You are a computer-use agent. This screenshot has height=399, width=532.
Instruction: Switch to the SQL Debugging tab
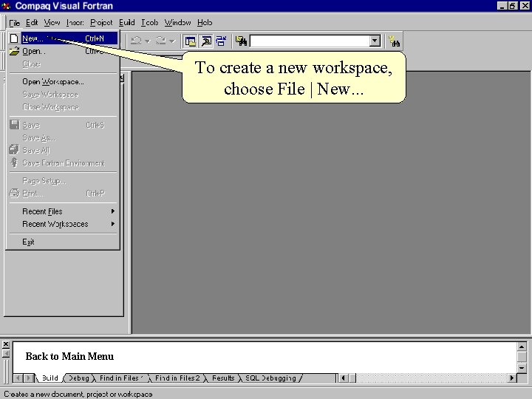pyautogui.click(x=270, y=378)
